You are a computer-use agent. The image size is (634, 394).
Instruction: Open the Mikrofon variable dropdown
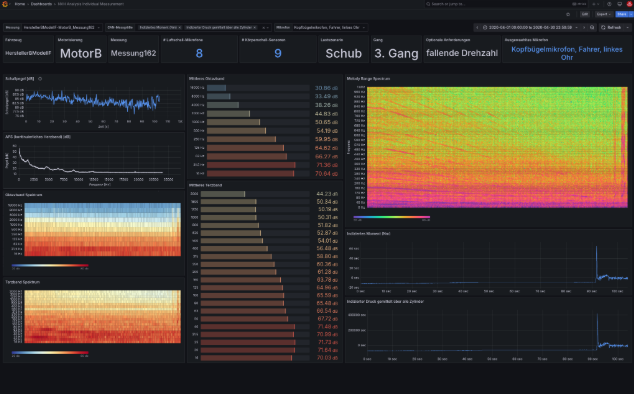pyautogui.click(x=330, y=28)
